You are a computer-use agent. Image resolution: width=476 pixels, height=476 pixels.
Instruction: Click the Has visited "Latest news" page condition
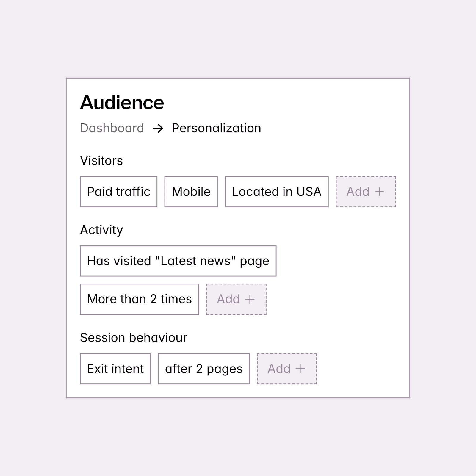[178, 261]
